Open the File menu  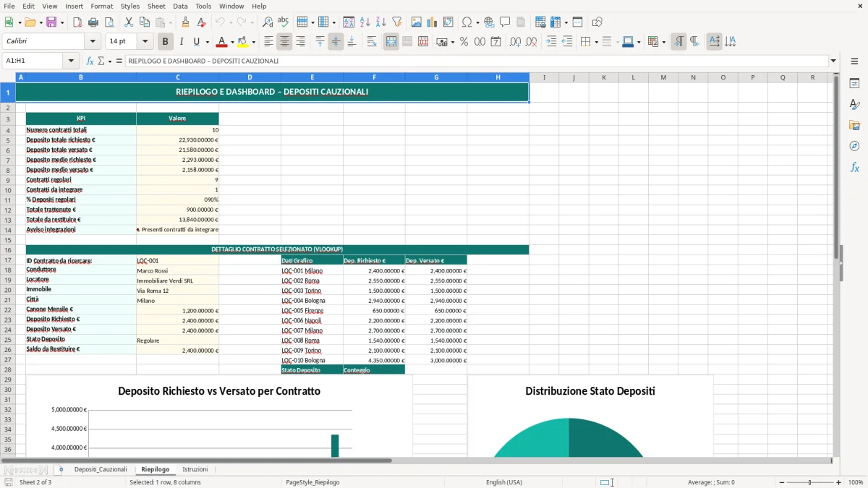(x=9, y=6)
